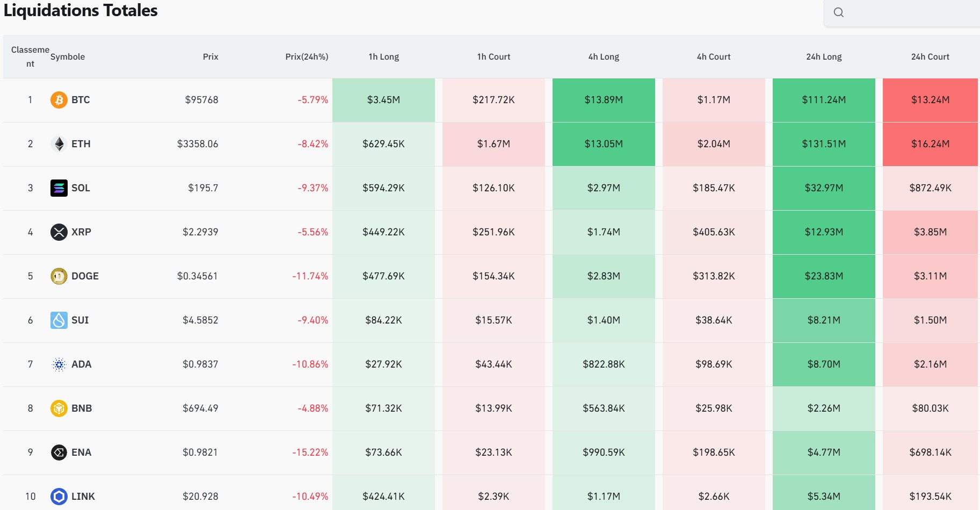Click the Ethereum diamond icon

(x=59, y=144)
